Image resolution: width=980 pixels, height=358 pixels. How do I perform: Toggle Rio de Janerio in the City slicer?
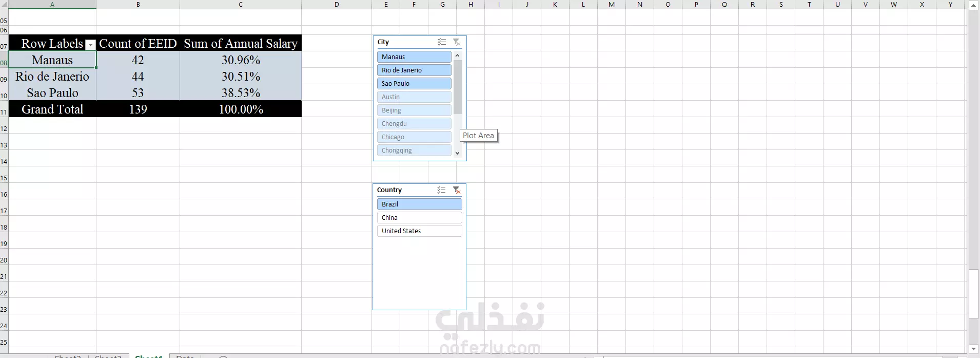[414, 70]
